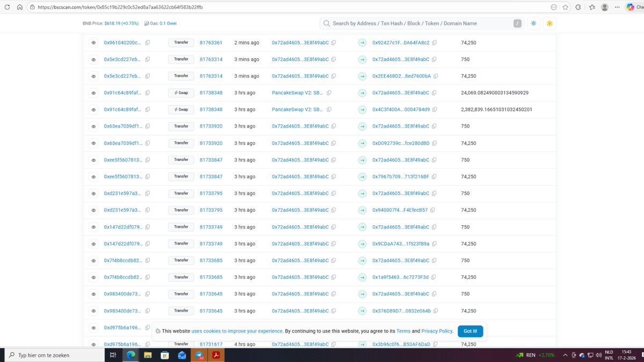
Task: Show hidden system tray icons chevron
Action: click(566, 355)
